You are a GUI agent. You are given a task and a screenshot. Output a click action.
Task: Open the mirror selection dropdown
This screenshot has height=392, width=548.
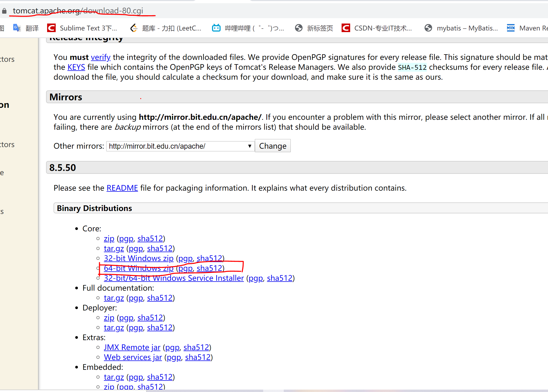coord(249,146)
